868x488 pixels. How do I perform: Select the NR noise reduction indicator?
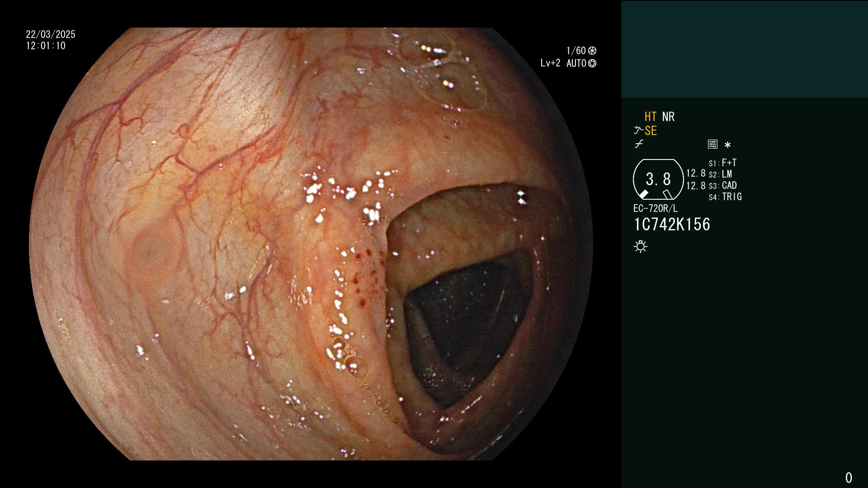click(668, 117)
